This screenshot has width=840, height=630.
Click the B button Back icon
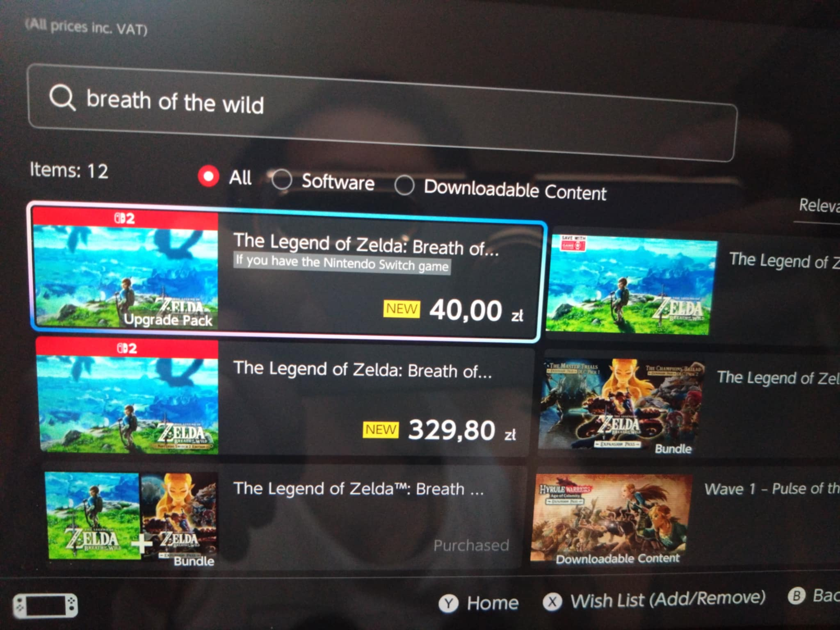click(797, 596)
